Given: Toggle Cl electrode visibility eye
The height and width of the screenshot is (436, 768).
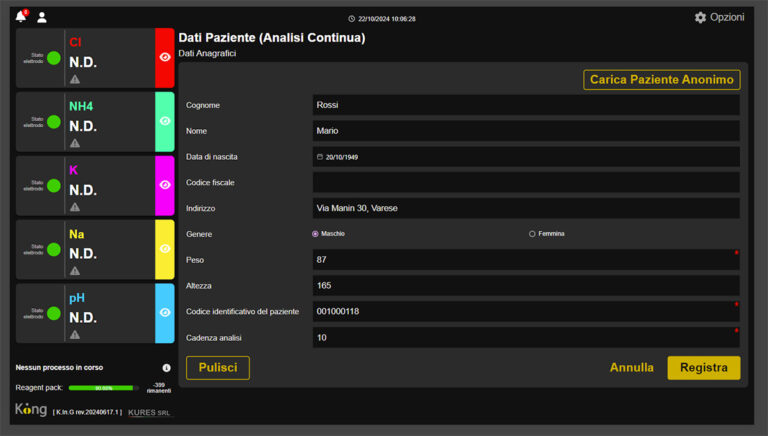Looking at the screenshot, I should pos(165,57).
